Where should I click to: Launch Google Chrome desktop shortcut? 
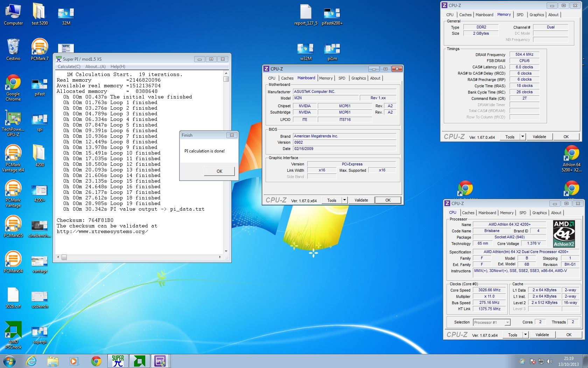point(13,88)
